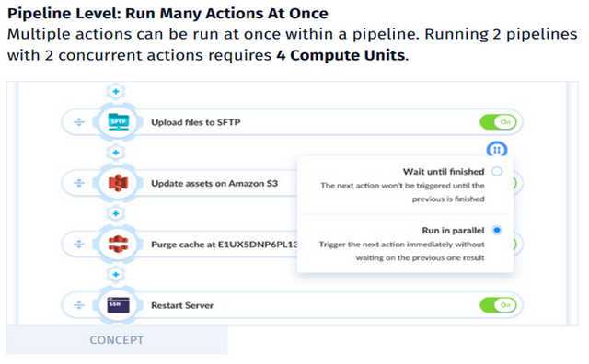Click the SFTP upload action icon
The image size is (589, 364).
(x=119, y=122)
